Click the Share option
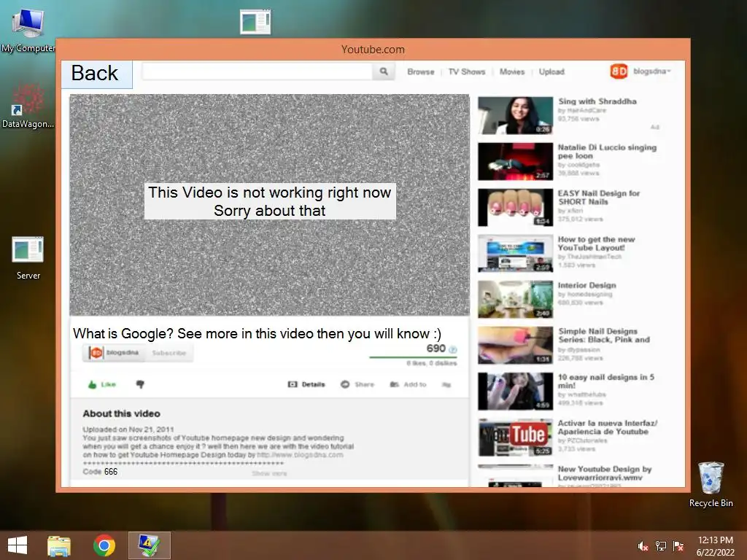Screen dimensions: 747x560 point(357,384)
